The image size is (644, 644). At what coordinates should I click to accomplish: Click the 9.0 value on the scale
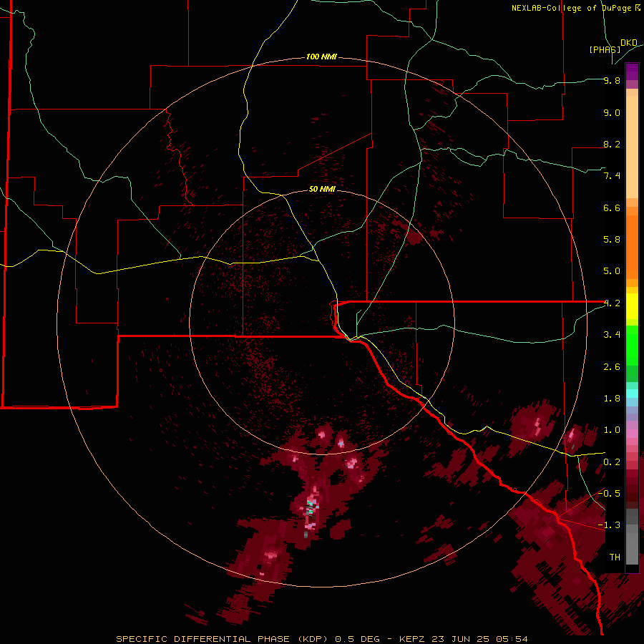612,112
